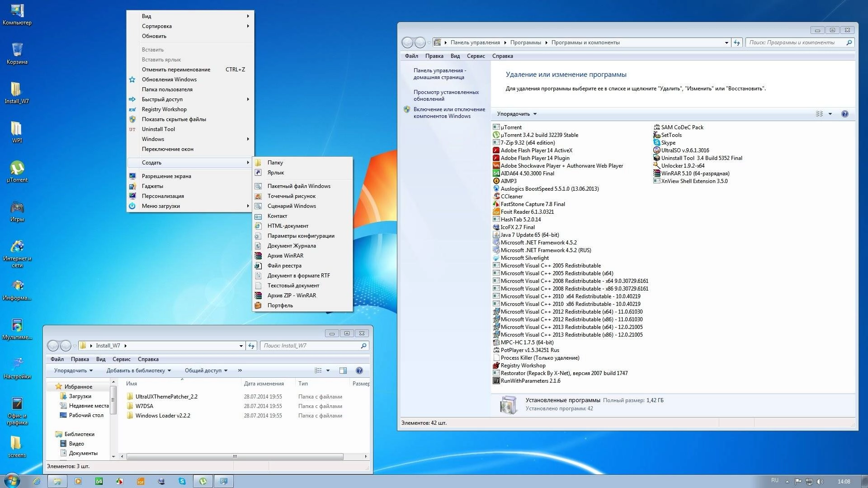Choose Registry Workshop from context menu
868x488 pixels.
click(190, 109)
